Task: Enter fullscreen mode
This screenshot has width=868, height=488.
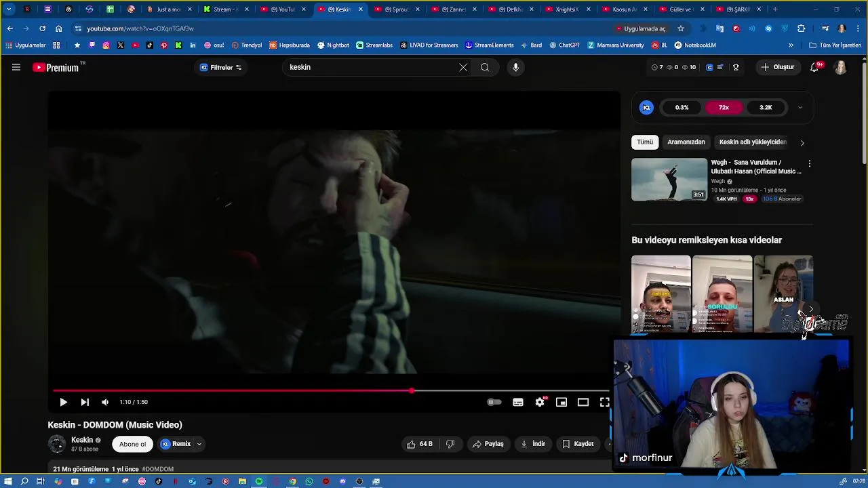Action: 604,402
